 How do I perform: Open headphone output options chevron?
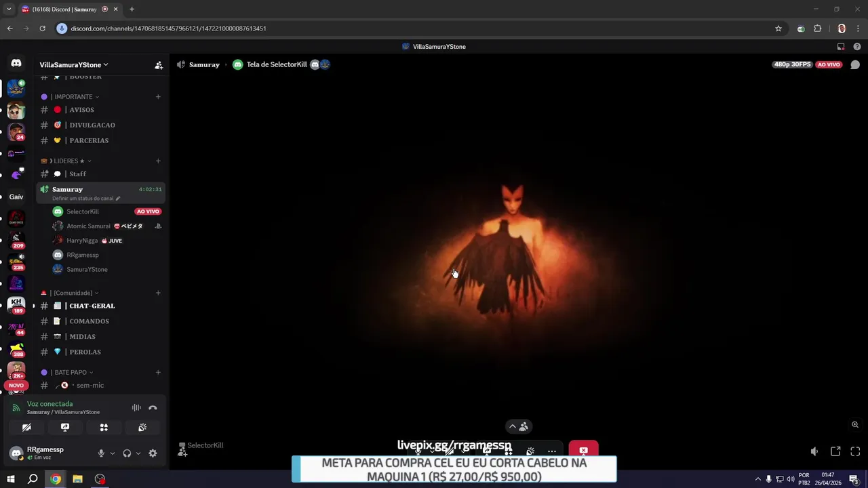(x=138, y=453)
